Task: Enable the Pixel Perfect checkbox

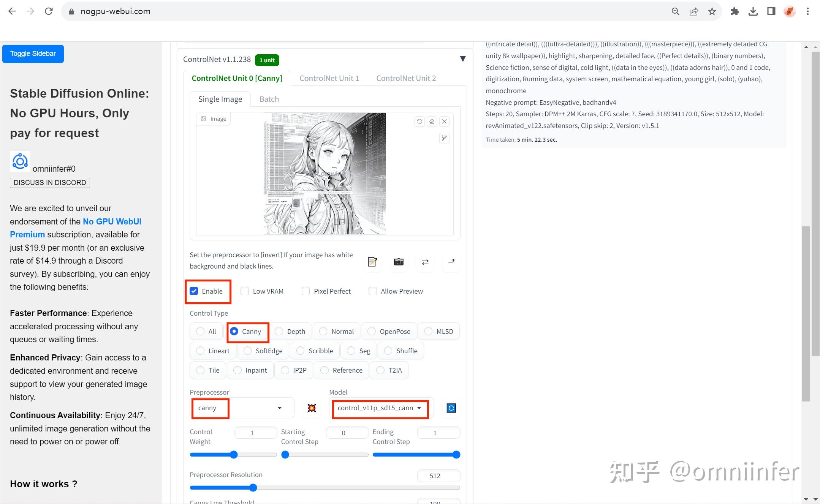Action: [306, 291]
